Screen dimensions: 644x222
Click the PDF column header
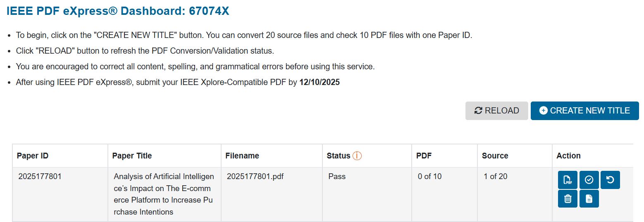424,156
